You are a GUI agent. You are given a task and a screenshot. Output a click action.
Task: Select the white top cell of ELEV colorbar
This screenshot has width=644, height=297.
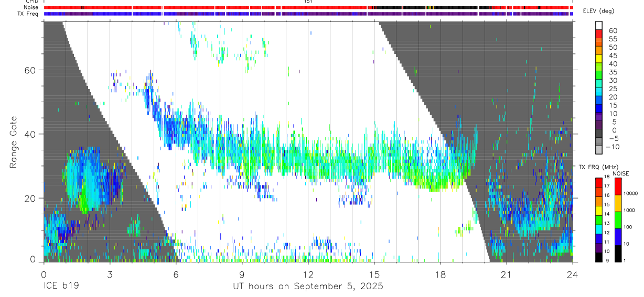(599, 25)
